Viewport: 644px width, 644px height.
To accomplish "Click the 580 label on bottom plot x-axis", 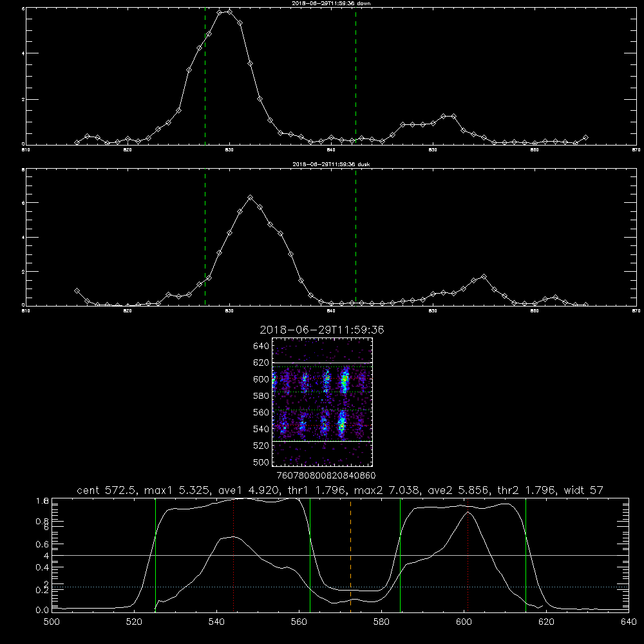I will pyautogui.click(x=381, y=622).
